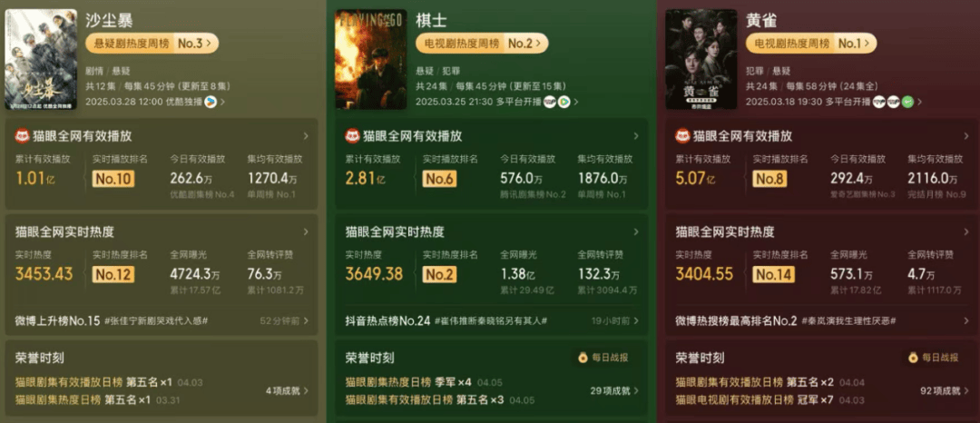Image resolution: width=980 pixels, height=423 pixels.
Task: Open Douyin topic 崔伟推断秦晓铭另有其人
Action: (x=491, y=321)
